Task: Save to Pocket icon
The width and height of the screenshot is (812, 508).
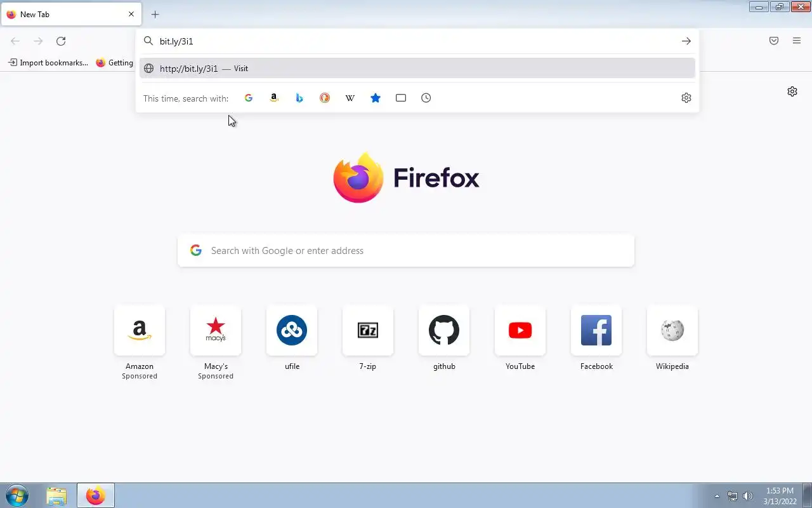Action: point(774,41)
